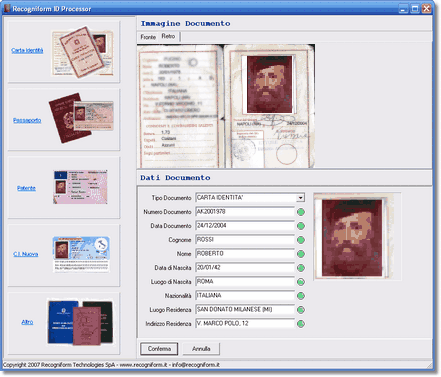Click the Altro link
This screenshot has height=377, width=441.
click(x=27, y=322)
